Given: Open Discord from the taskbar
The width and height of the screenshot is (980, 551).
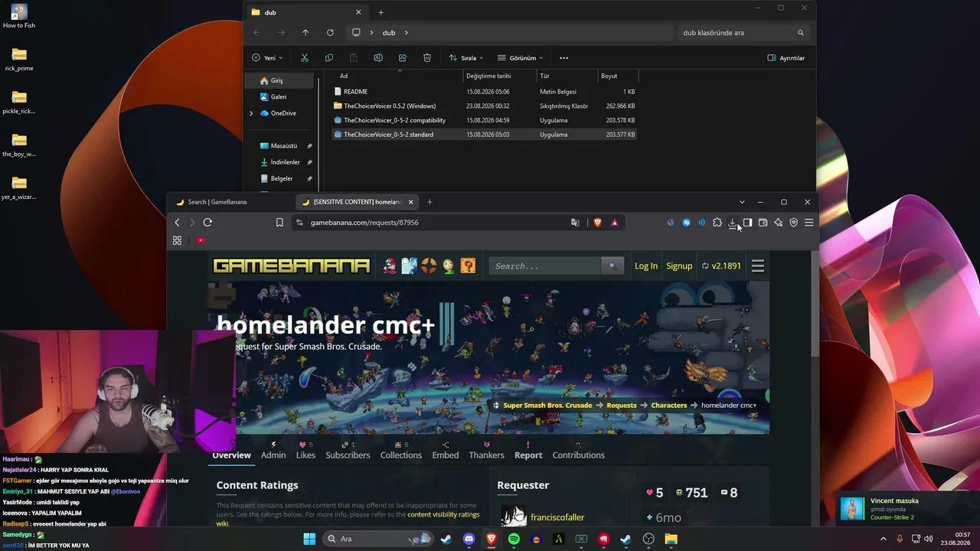Looking at the screenshot, I should tap(469, 539).
